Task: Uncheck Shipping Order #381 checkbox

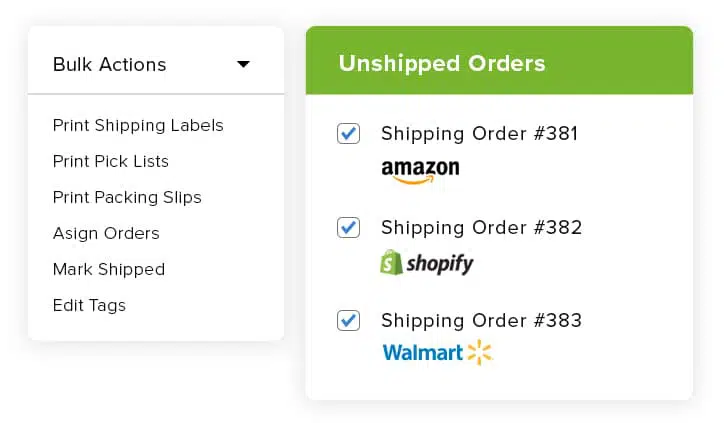Action: pyautogui.click(x=348, y=134)
